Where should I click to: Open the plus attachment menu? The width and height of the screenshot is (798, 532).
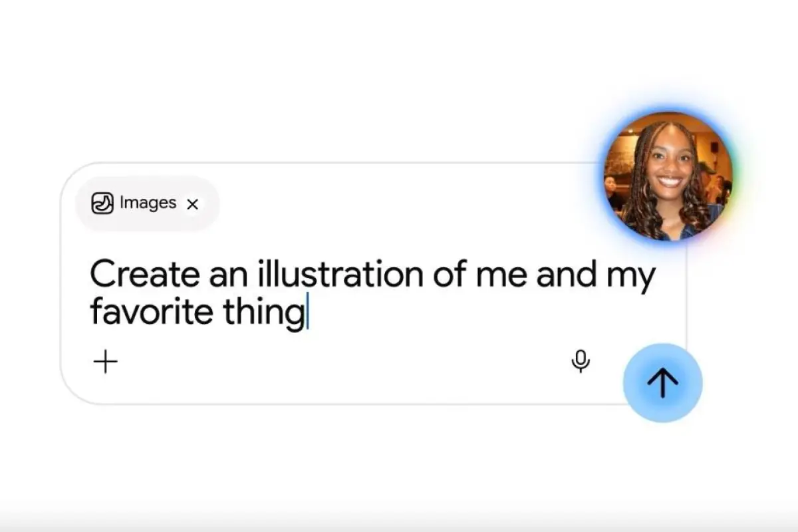[105, 362]
